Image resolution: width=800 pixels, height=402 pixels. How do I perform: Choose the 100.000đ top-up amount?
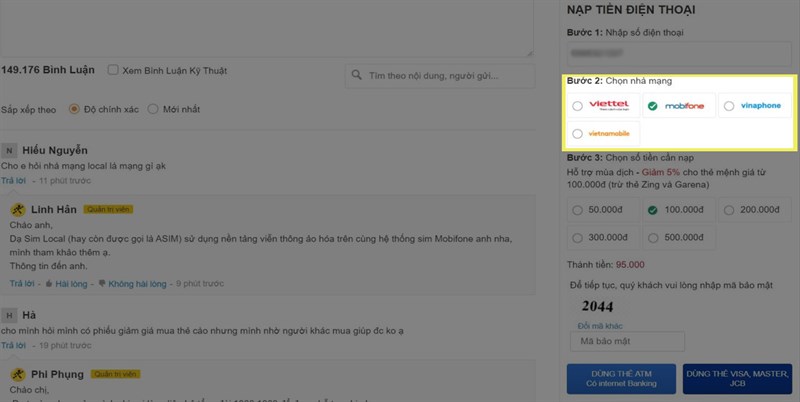coord(679,210)
